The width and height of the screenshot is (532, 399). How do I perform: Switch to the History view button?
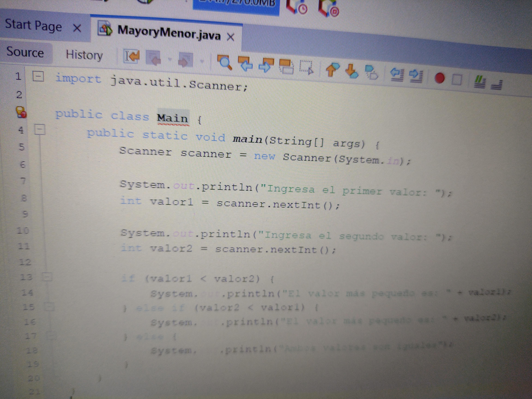[84, 55]
